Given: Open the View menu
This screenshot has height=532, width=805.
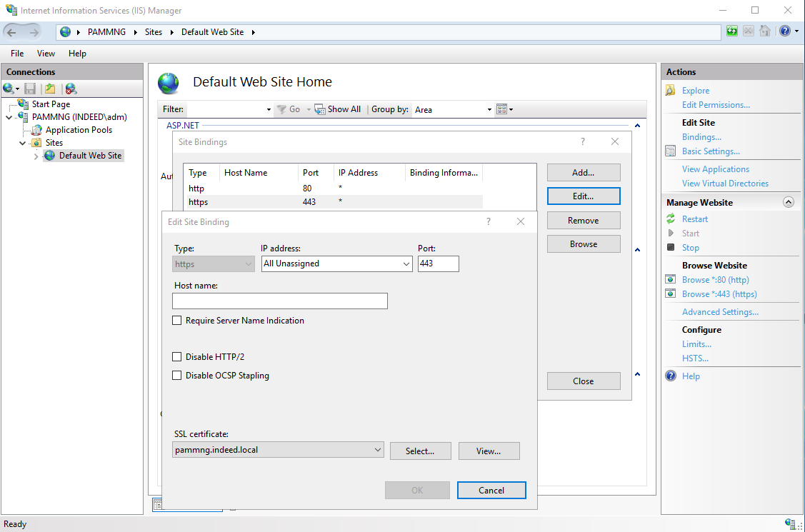Looking at the screenshot, I should [x=46, y=54].
